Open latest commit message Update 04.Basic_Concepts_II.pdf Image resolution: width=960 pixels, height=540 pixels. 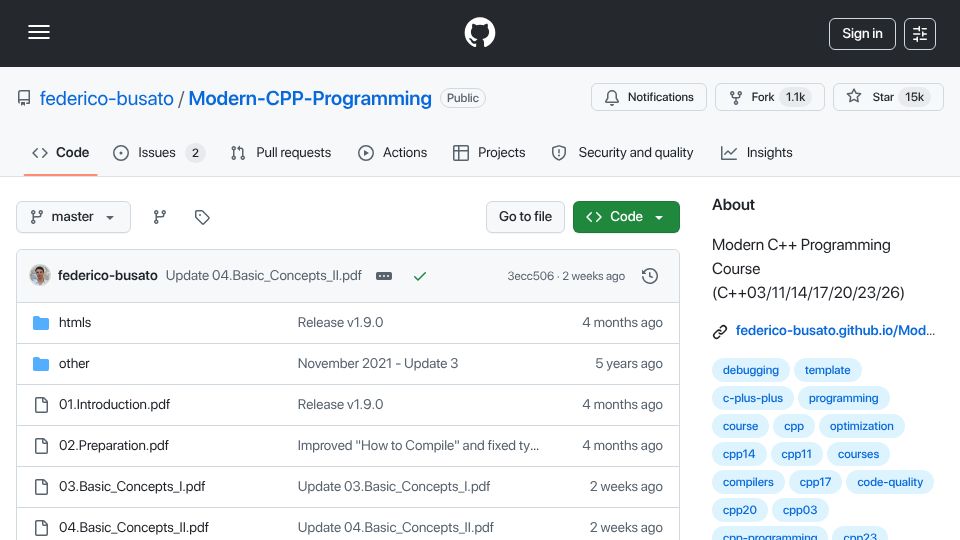[264, 276]
